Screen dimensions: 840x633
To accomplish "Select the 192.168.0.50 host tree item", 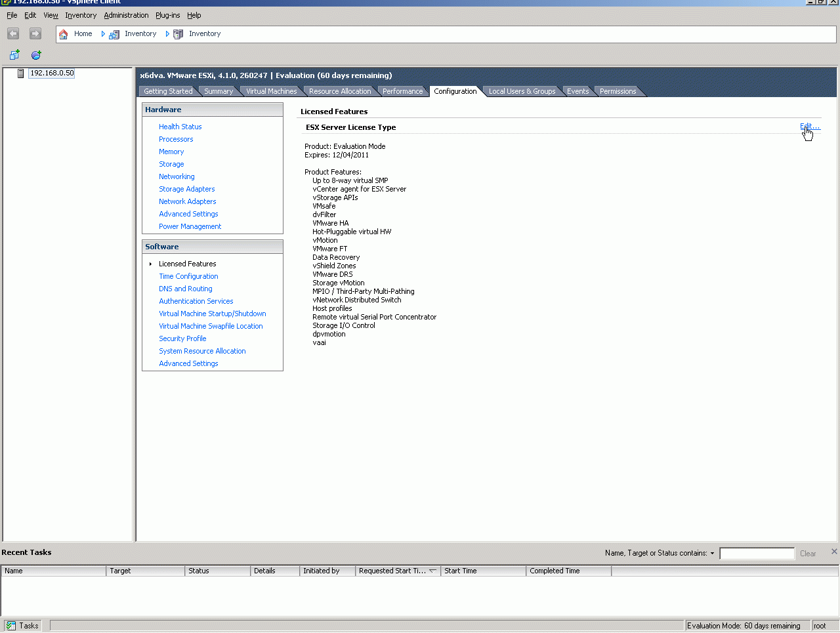I will click(52, 73).
